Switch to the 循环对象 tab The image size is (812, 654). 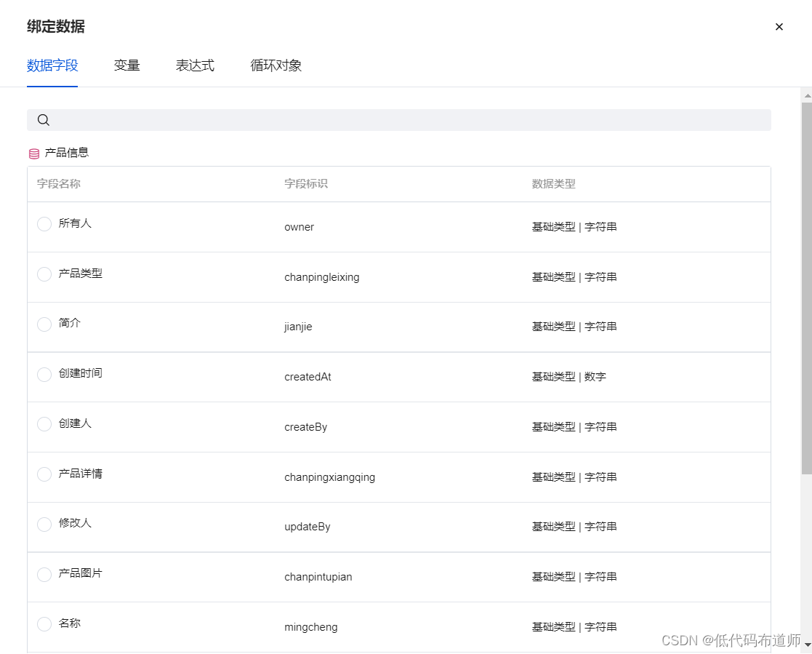point(276,65)
